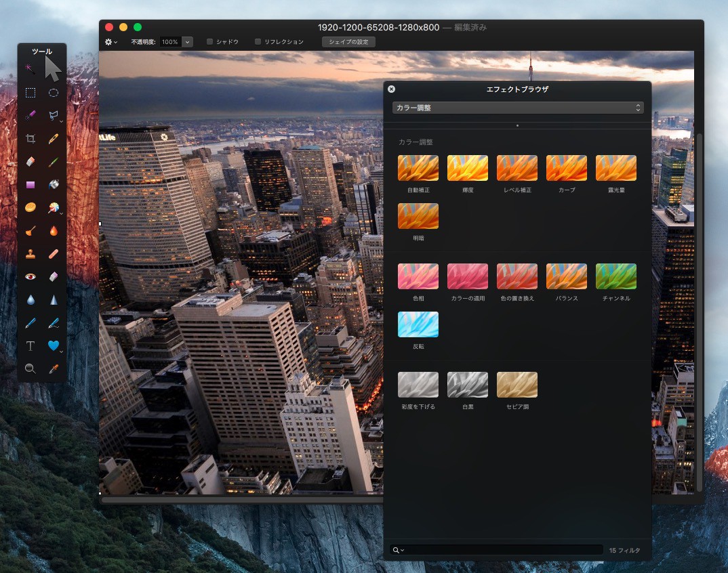The width and height of the screenshot is (728, 573).
Task: Open the gear options menu
Action: 110,42
